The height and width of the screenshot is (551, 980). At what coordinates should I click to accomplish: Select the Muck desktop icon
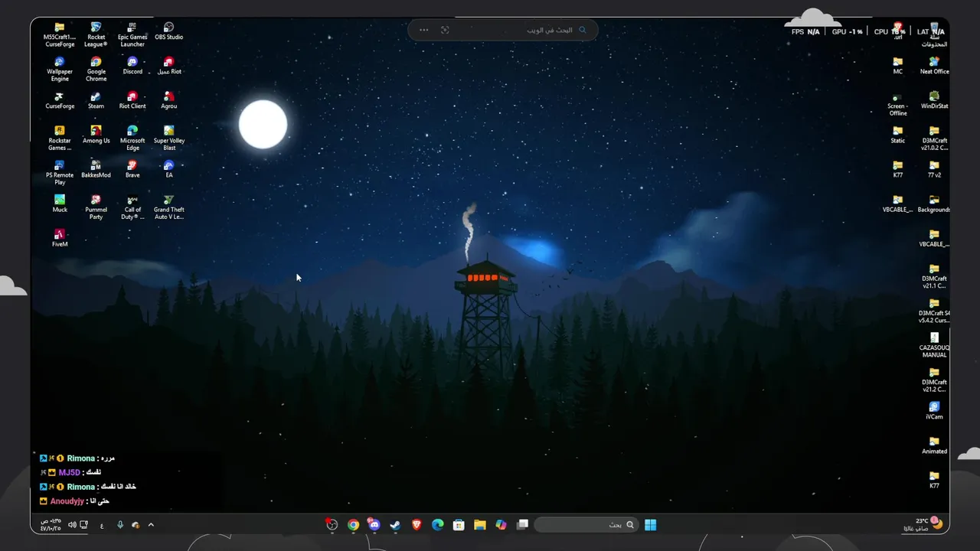click(60, 204)
